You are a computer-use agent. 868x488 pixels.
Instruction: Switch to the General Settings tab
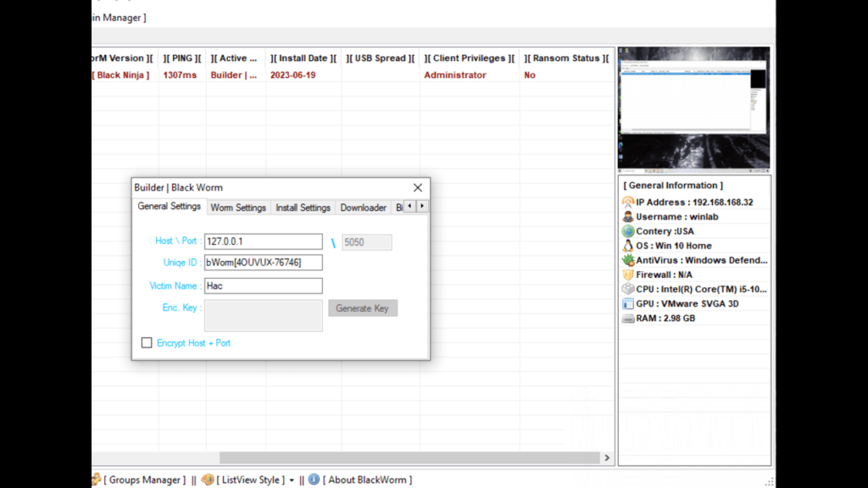pyautogui.click(x=169, y=206)
